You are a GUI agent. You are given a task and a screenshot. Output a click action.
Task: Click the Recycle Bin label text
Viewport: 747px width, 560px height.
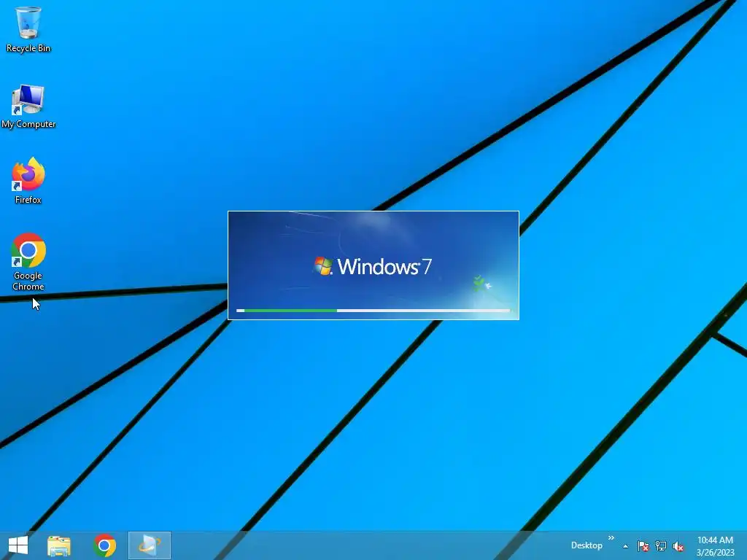28,48
